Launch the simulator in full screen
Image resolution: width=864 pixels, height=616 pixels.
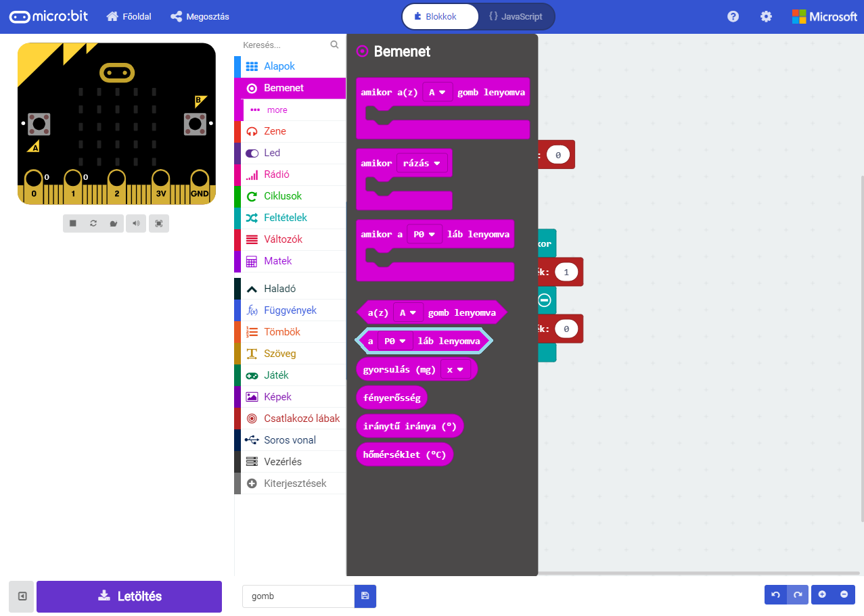pos(159,223)
